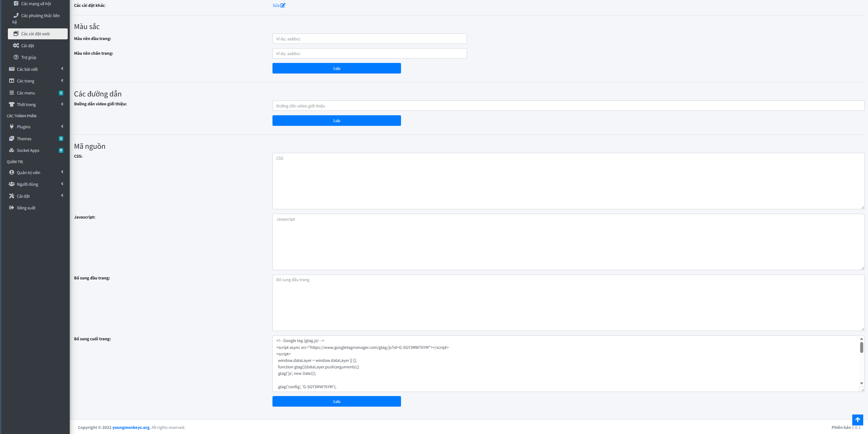Expand the Quản trị viên submenu chevron
The image size is (868, 434).
tap(62, 172)
